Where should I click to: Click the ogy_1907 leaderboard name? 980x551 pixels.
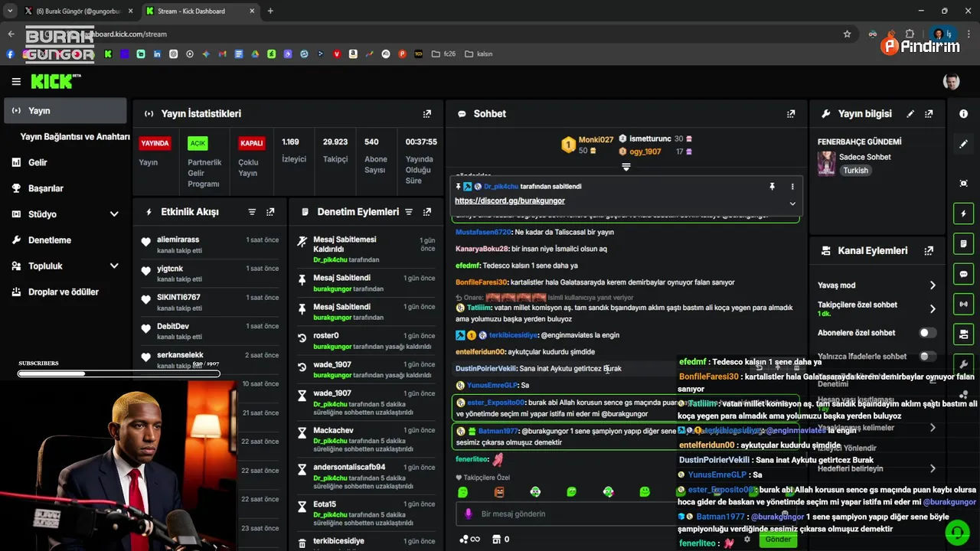645,152
